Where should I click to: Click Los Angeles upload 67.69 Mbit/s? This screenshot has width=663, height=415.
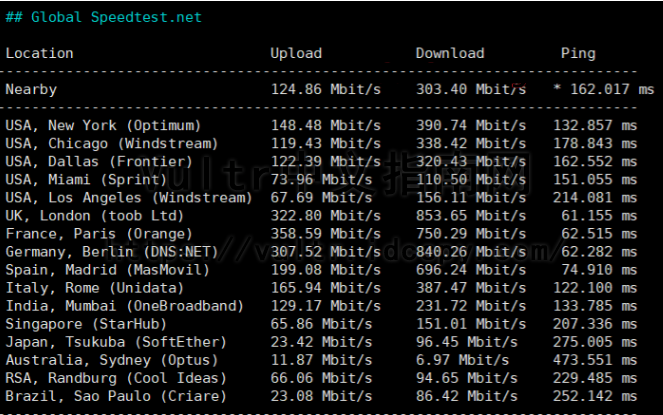tap(321, 198)
